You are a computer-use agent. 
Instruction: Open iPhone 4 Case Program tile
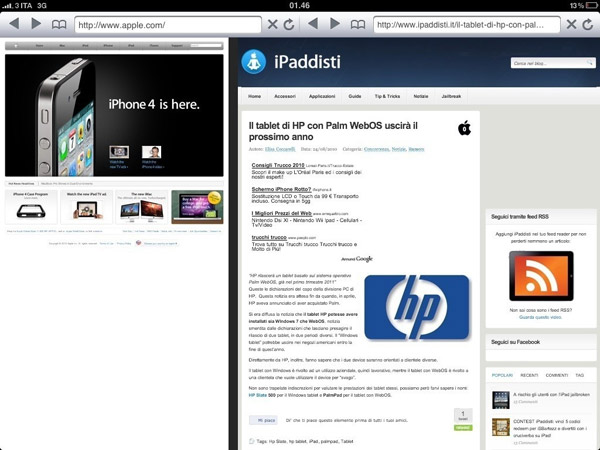click(x=31, y=207)
